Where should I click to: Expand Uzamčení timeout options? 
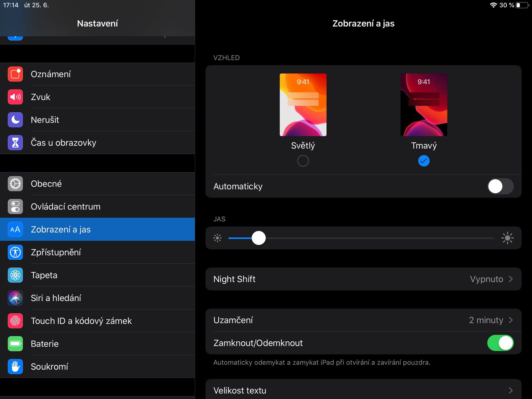(x=511, y=320)
